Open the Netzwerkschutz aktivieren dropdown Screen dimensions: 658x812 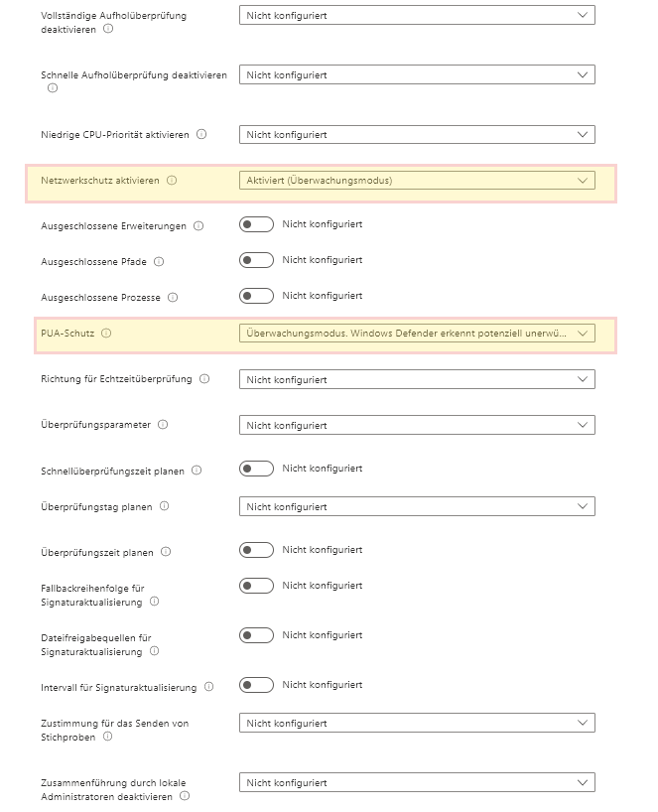(417, 181)
